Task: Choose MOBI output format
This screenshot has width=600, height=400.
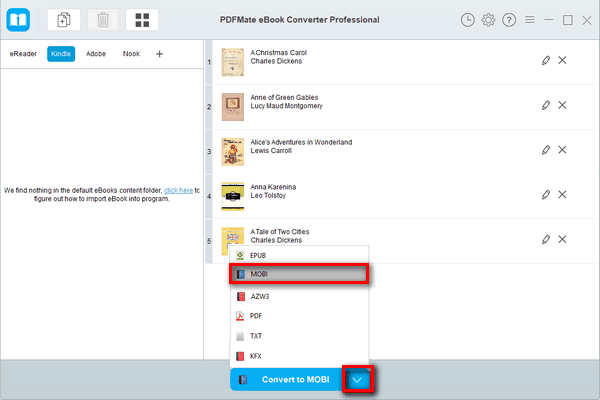Action: click(299, 274)
